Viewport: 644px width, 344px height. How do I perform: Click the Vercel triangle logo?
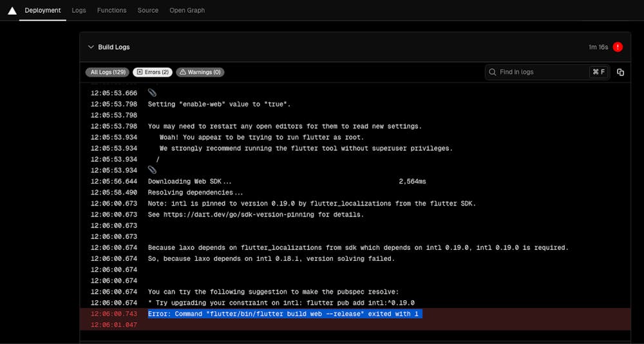(x=12, y=11)
